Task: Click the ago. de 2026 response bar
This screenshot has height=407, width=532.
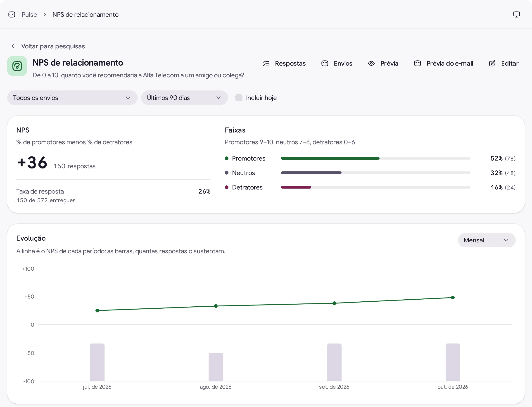Action: pos(216,367)
